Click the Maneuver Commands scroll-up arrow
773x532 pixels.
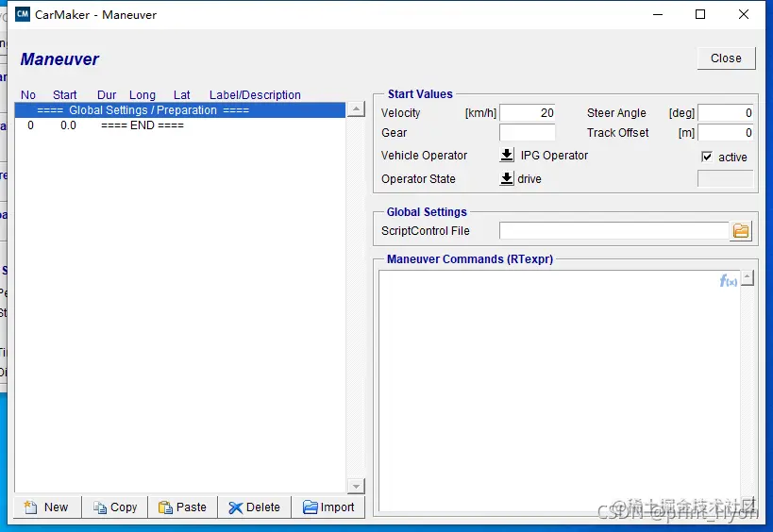coord(748,278)
